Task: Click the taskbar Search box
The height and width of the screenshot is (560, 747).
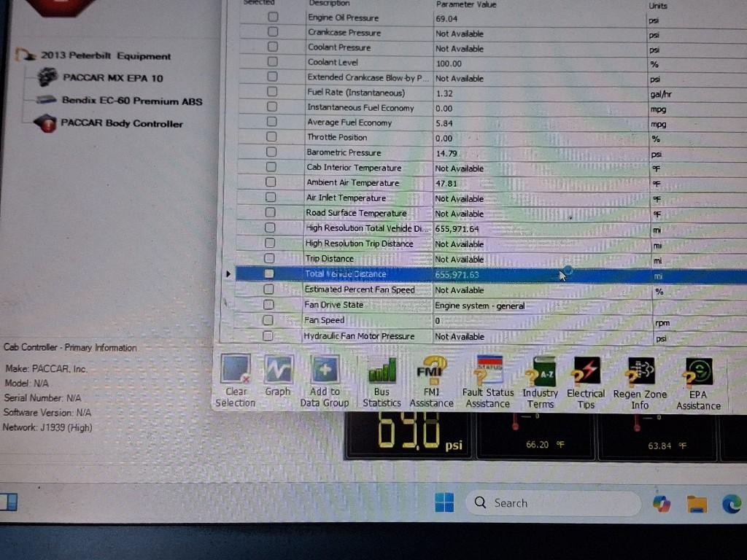Action: click(551, 503)
